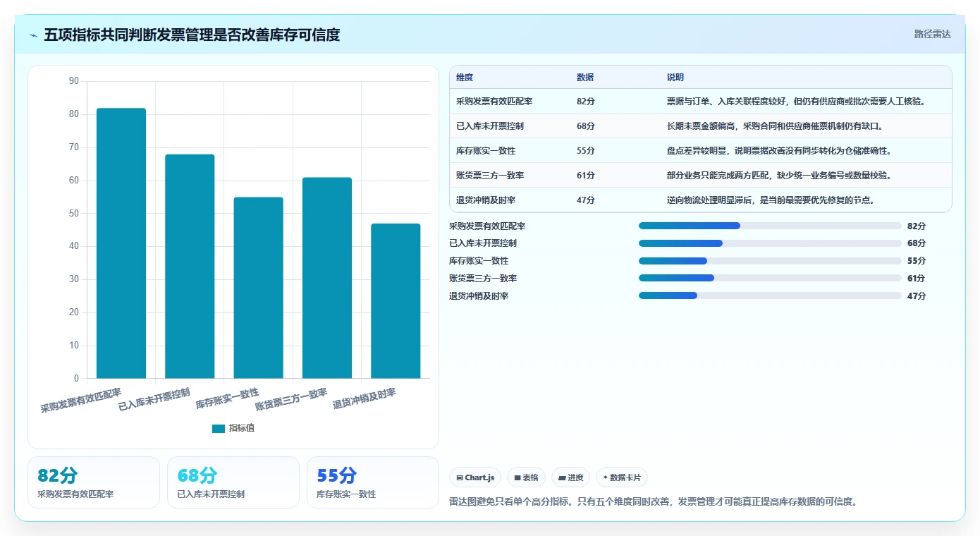Click the 采购发票有效匹配率 bar in chart
The image size is (980, 536).
pyautogui.click(x=121, y=243)
